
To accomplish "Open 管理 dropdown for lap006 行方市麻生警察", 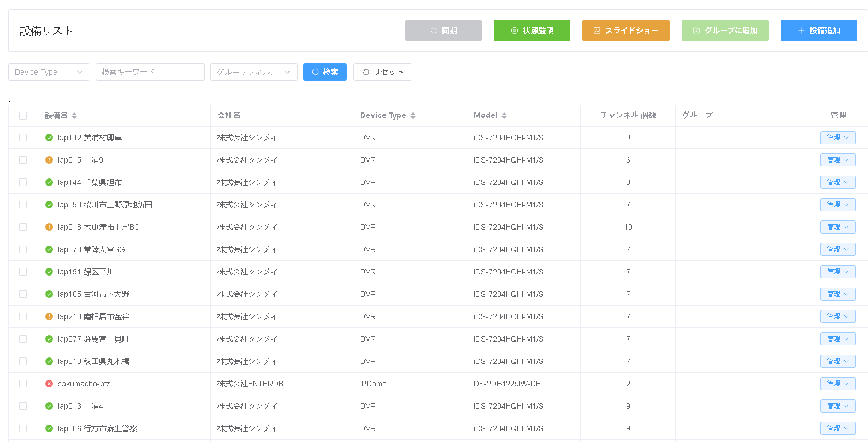I will (x=838, y=428).
